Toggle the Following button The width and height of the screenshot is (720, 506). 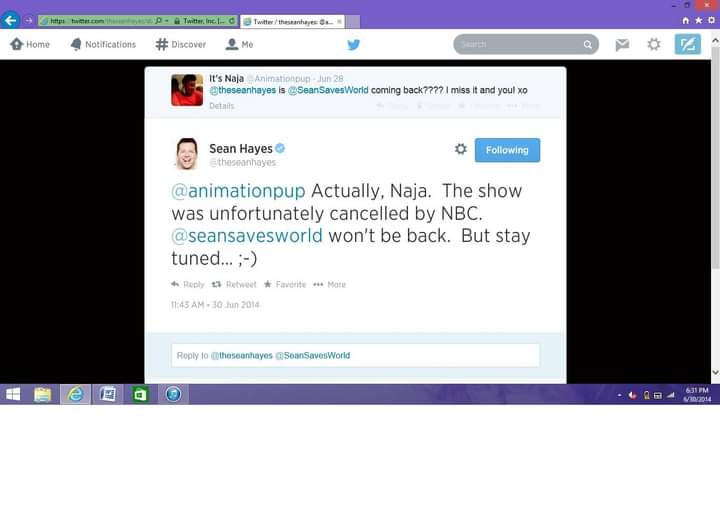tap(507, 150)
